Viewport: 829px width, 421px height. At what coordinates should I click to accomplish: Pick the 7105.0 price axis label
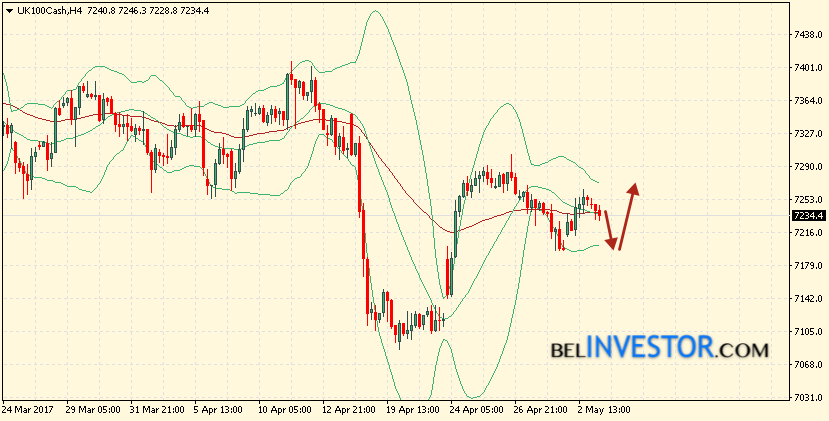point(808,332)
